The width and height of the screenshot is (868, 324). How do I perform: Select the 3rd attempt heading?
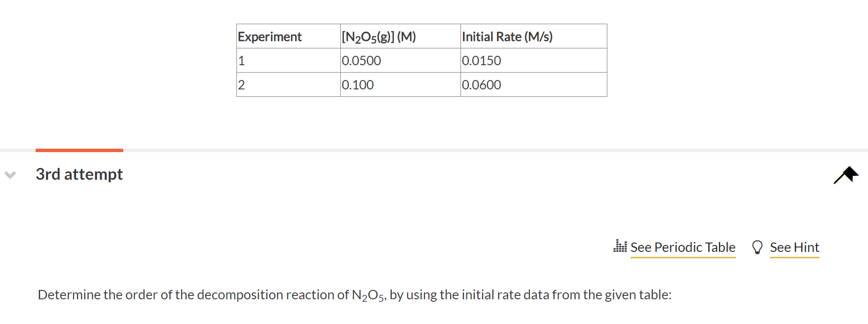point(80,174)
